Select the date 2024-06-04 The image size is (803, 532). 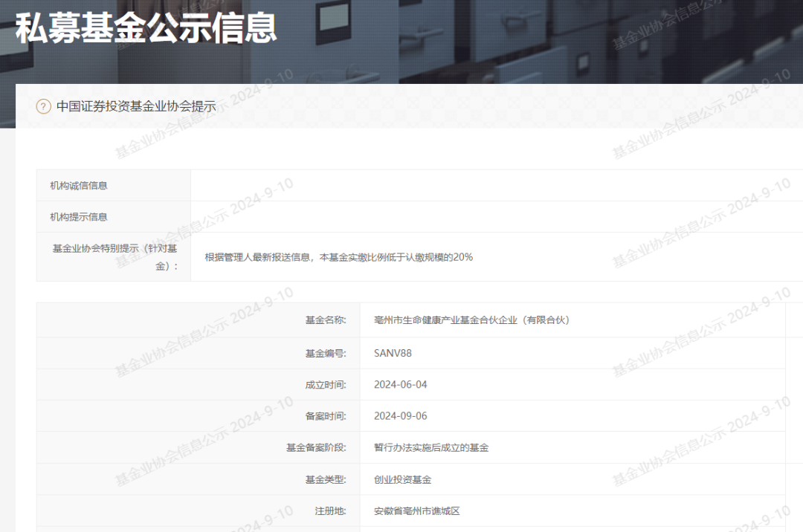click(401, 385)
